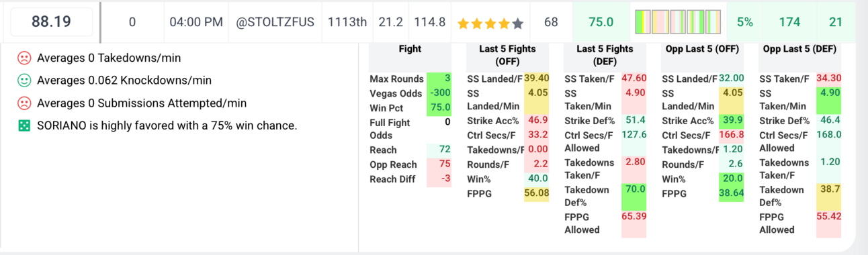Click the 1113th rank cell
Image resolution: width=868 pixels, height=255 pixels.
tap(347, 22)
